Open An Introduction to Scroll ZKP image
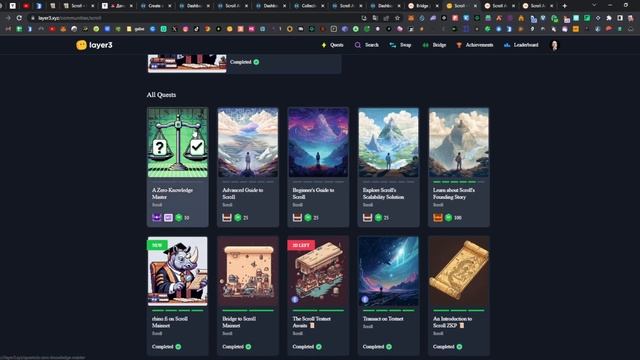 tap(459, 271)
